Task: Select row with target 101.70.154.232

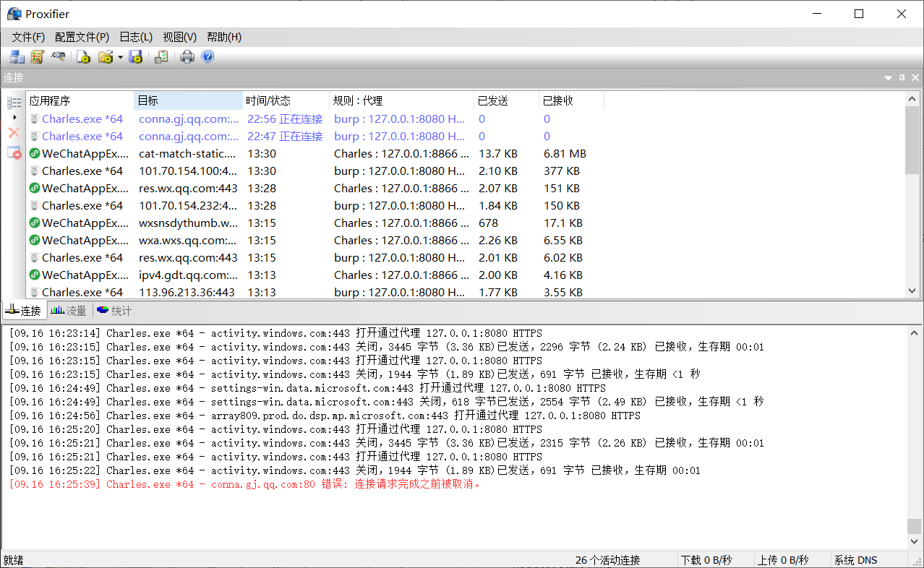Action: [x=465, y=205]
